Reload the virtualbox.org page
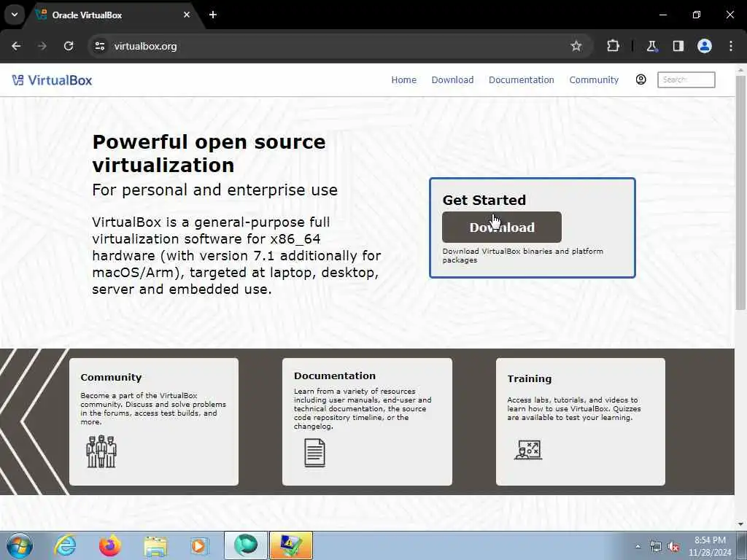747x560 pixels. pos(69,46)
